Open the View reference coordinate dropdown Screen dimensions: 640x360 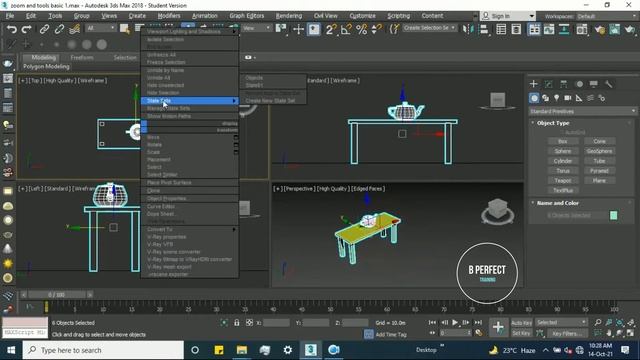[256, 28]
